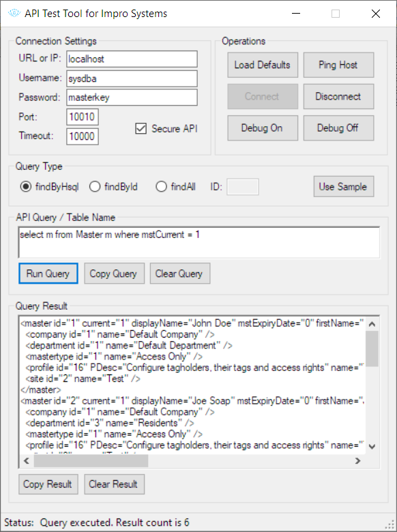Click the Disconnect button
Image resolution: width=397 pixels, height=532 pixels.
click(338, 96)
